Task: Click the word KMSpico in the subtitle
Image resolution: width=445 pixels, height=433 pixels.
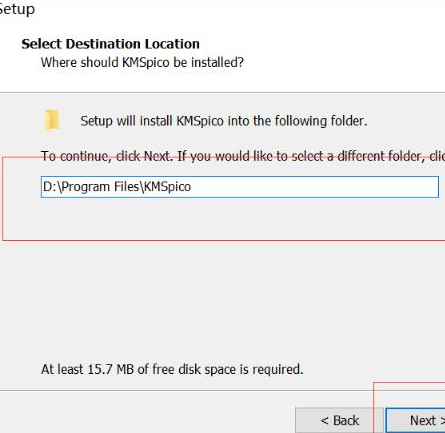Action: click(146, 62)
